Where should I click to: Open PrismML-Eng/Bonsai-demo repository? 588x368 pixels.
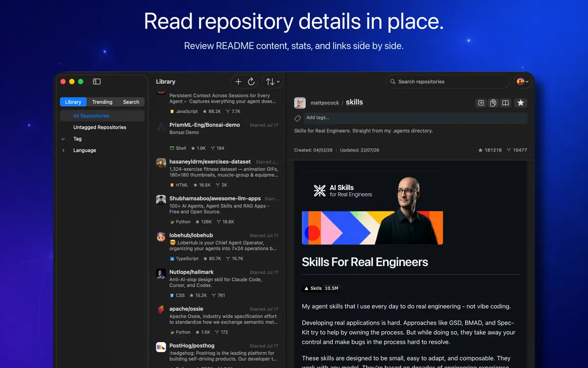(x=205, y=125)
